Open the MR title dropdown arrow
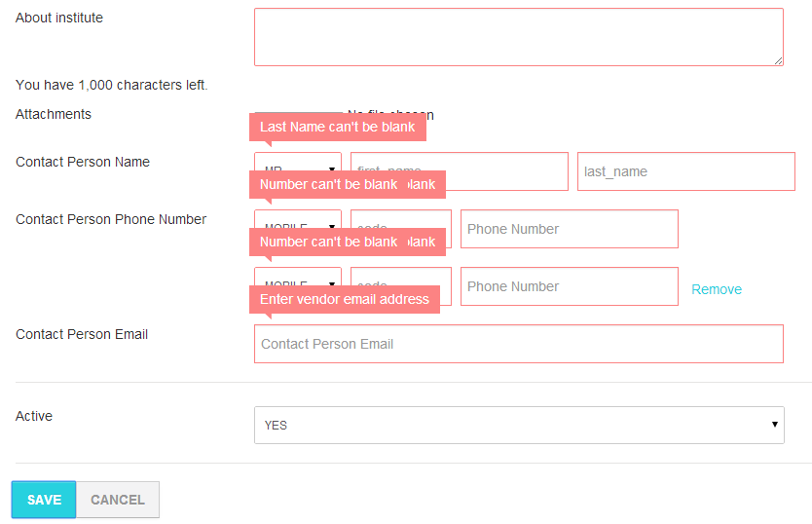 [332, 168]
